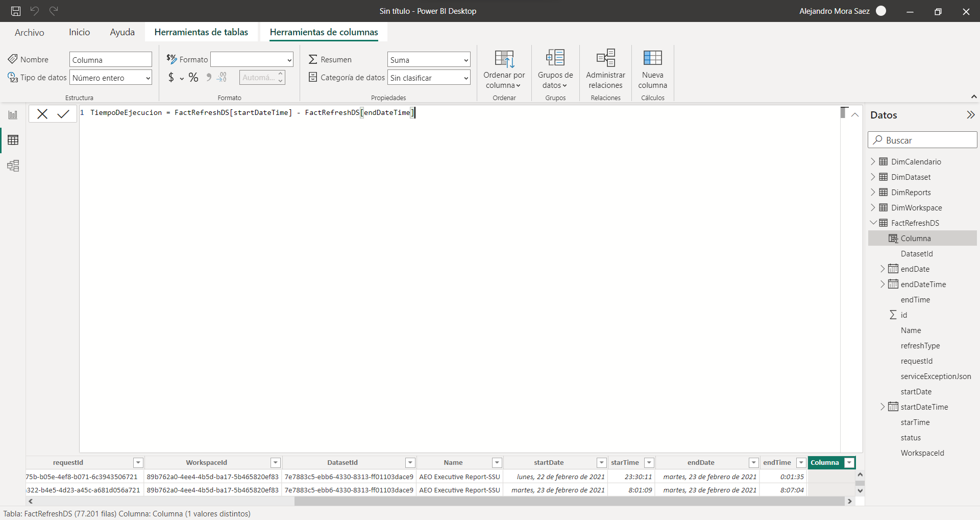Collapse the Datos pane with double chevron
The height and width of the screenshot is (520, 980).
click(x=970, y=115)
